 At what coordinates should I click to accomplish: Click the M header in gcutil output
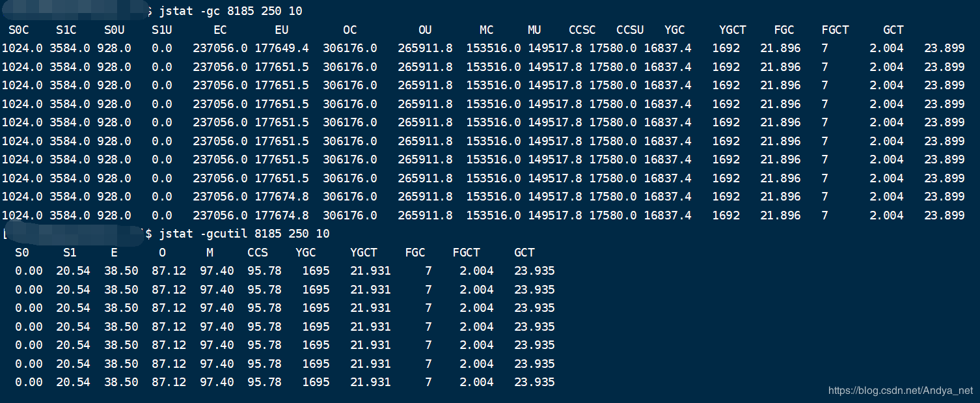210,253
